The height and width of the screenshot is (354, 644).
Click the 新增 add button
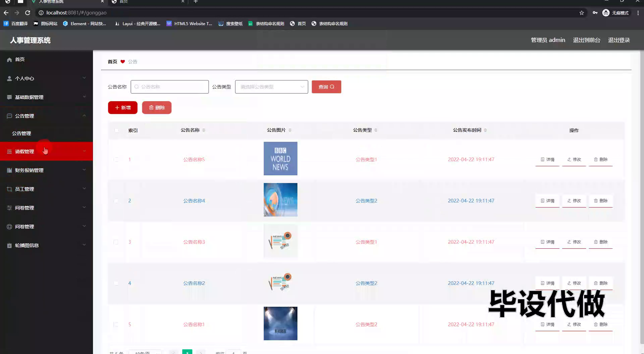tap(123, 108)
